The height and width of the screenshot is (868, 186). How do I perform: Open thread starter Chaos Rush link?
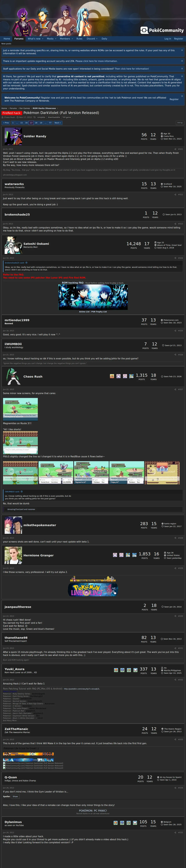9,117
